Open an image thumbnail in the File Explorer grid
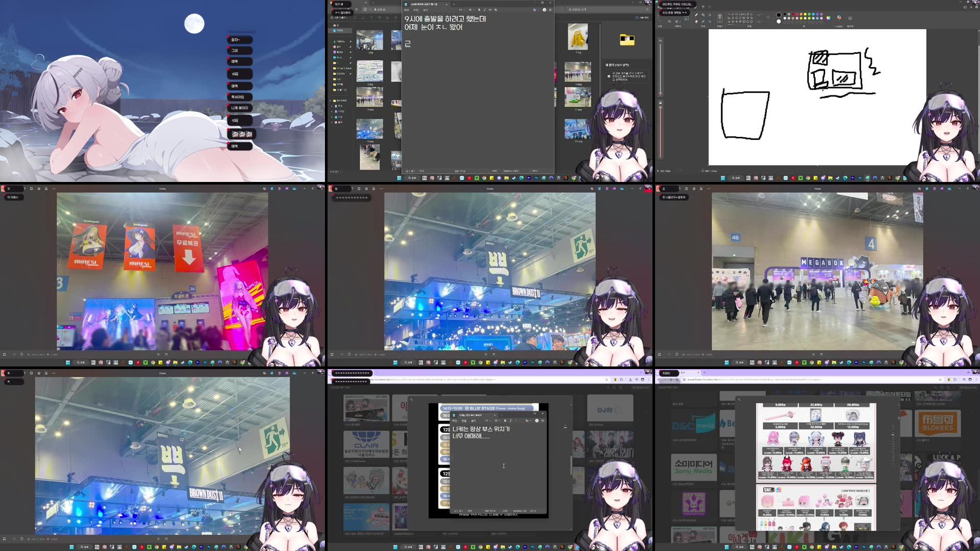Screen dimensions: 980x551 point(370,40)
